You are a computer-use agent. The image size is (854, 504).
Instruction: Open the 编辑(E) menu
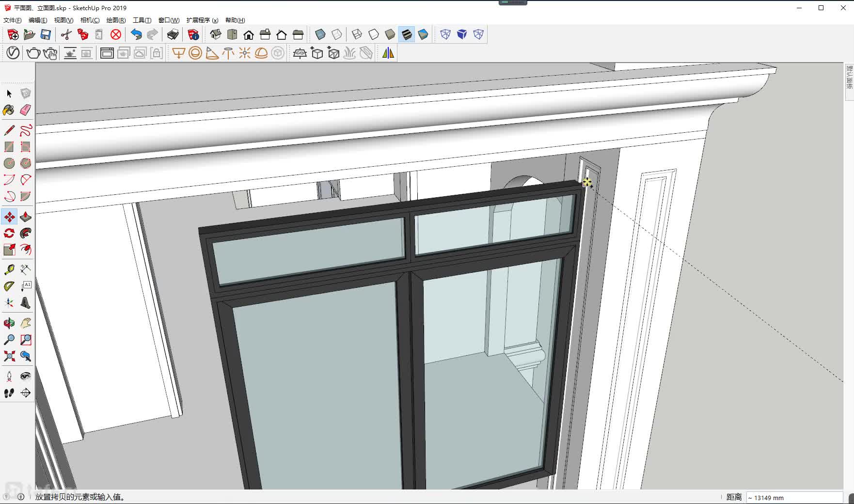(38, 20)
